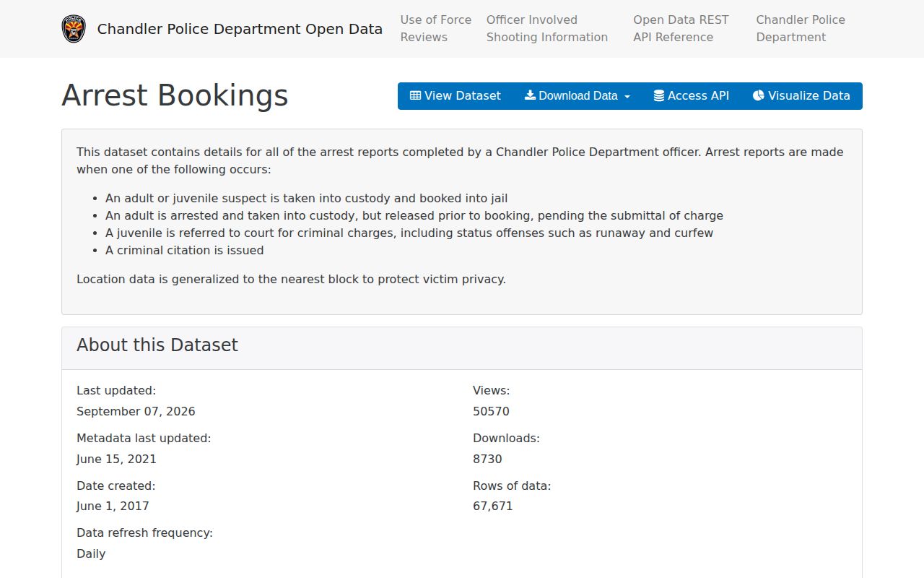
Task: Click the 'Data refresh frequency:' label
Action: click(x=144, y=533)
